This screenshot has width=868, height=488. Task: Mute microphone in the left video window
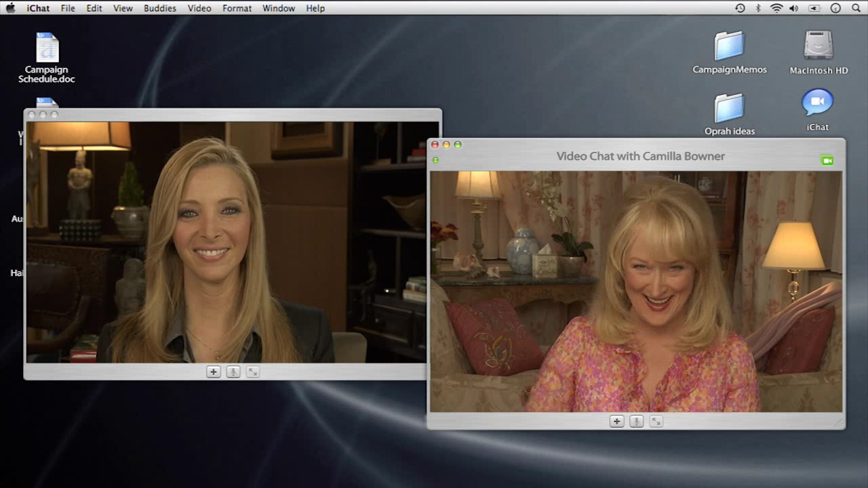pyautogui.click(x=233, y=371)
